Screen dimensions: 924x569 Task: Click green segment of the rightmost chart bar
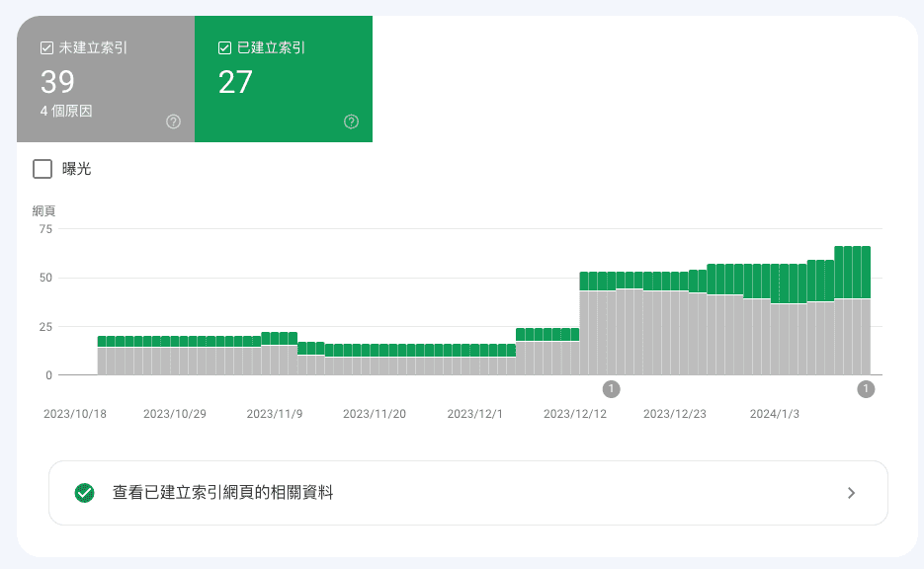[x=866, y=273]
